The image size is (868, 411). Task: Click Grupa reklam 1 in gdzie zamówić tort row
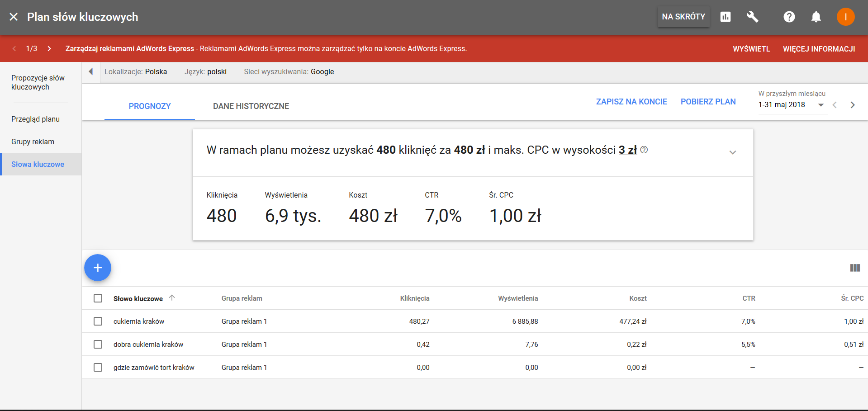coord(244,368)
